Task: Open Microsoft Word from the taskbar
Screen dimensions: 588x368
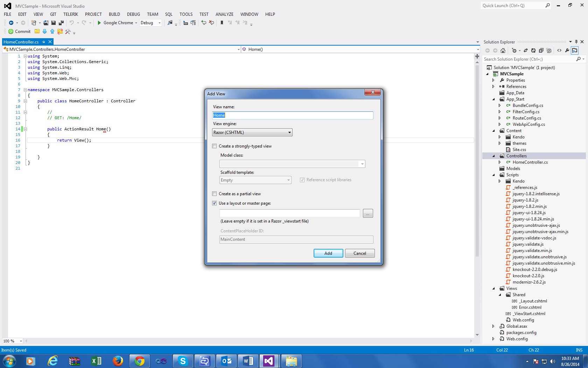Action: coord(248,361)
